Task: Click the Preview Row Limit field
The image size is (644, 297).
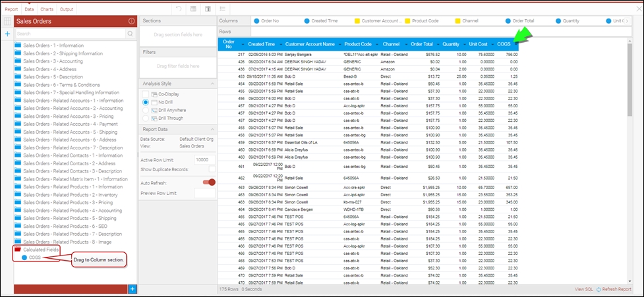Action: (204, 193)
